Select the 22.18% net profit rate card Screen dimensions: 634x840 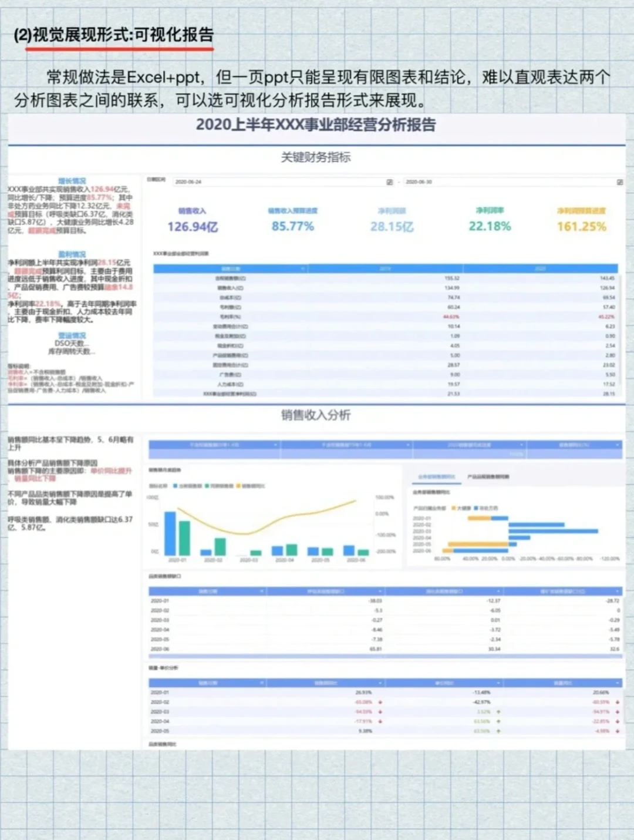point(490,219)
